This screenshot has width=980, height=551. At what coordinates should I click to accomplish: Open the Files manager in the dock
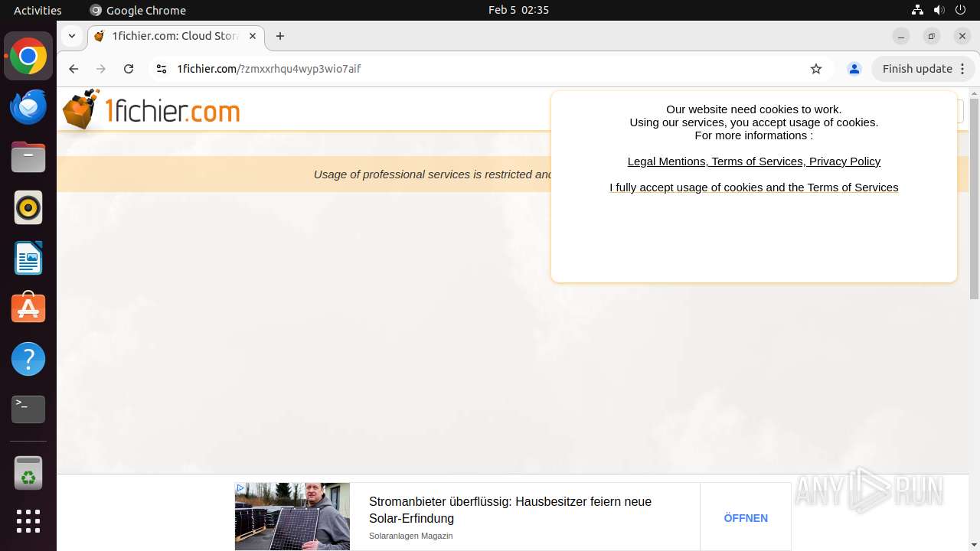tap(28, 158)
